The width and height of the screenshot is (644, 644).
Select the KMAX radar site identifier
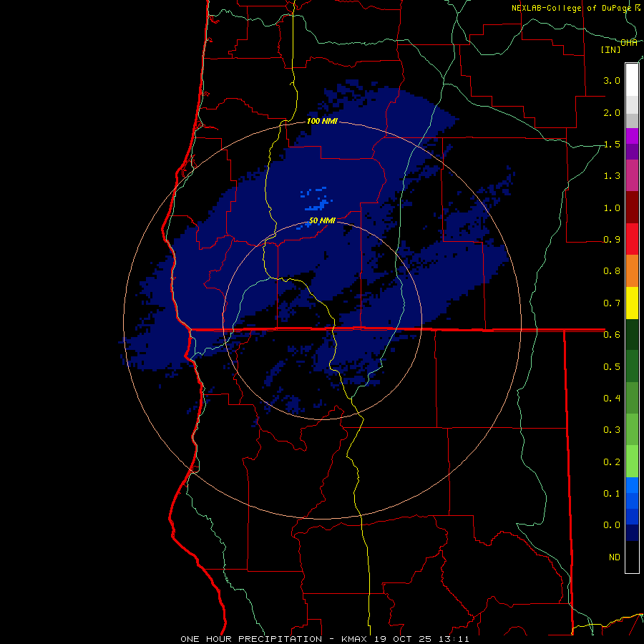pos(354,639)
